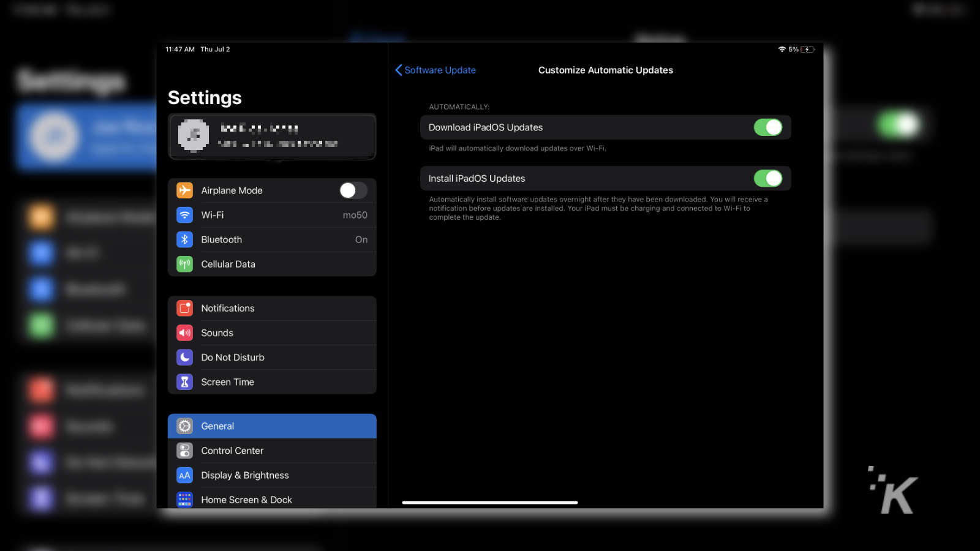
Task: Click the Bluetooth On status text
Action: 361,239
